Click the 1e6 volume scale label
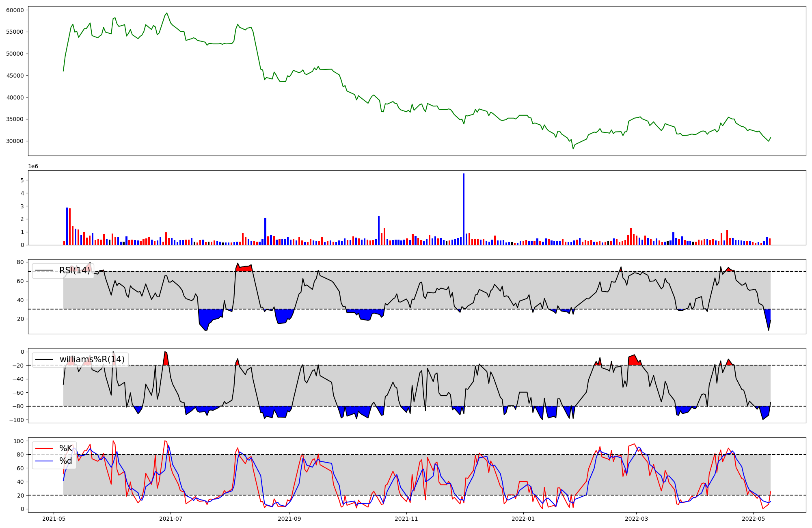 (33, 166)
